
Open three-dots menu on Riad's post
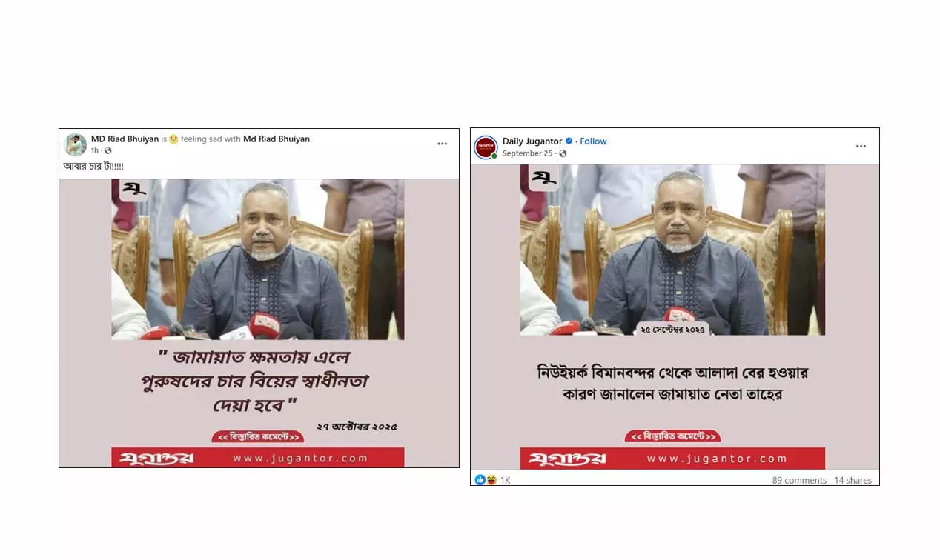tap(442, 144)
